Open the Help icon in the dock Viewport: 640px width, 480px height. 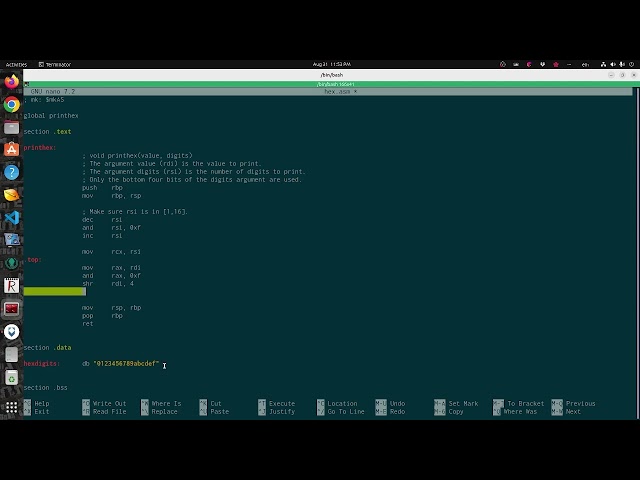[11, 172]
